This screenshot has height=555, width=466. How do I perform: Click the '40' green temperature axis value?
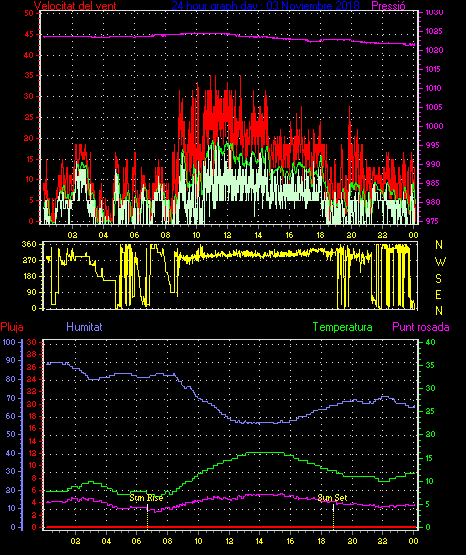[430, 342]
